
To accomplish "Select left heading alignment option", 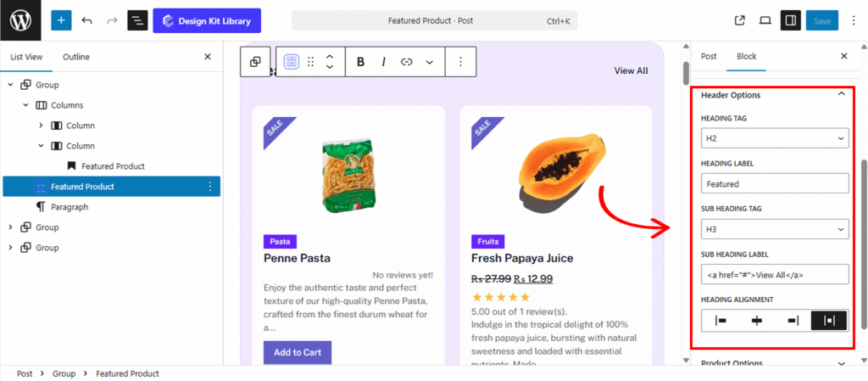I will point(721,321).
